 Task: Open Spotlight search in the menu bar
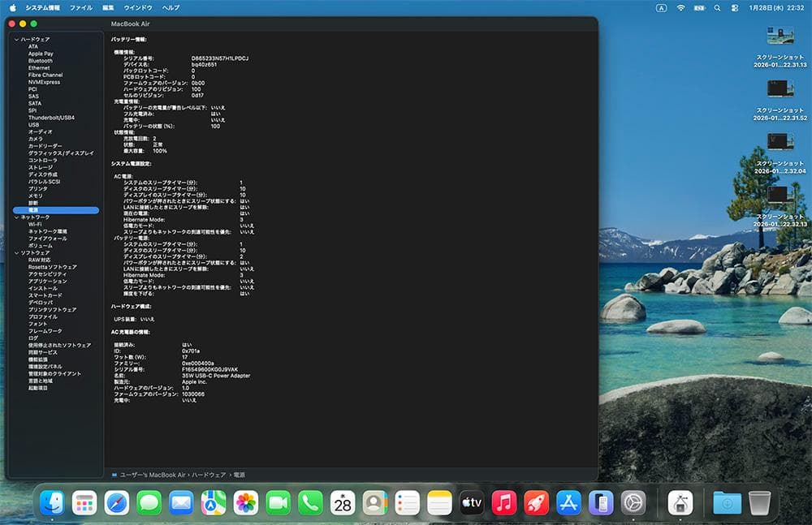718,7
